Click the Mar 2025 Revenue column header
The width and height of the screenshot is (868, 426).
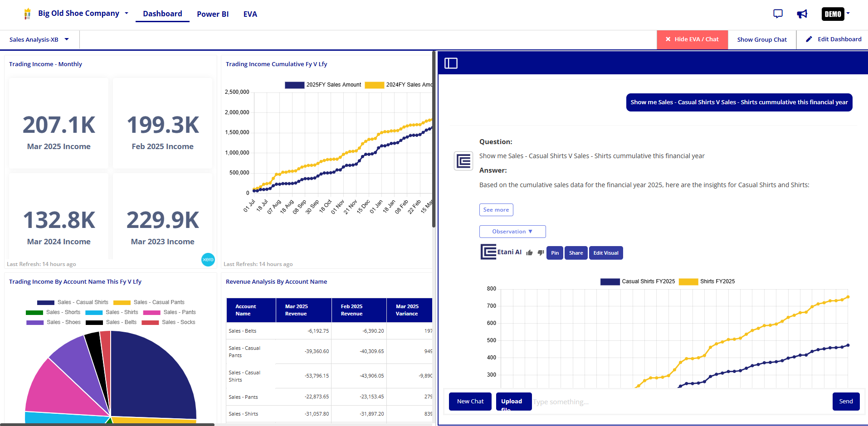coord(303,310)
